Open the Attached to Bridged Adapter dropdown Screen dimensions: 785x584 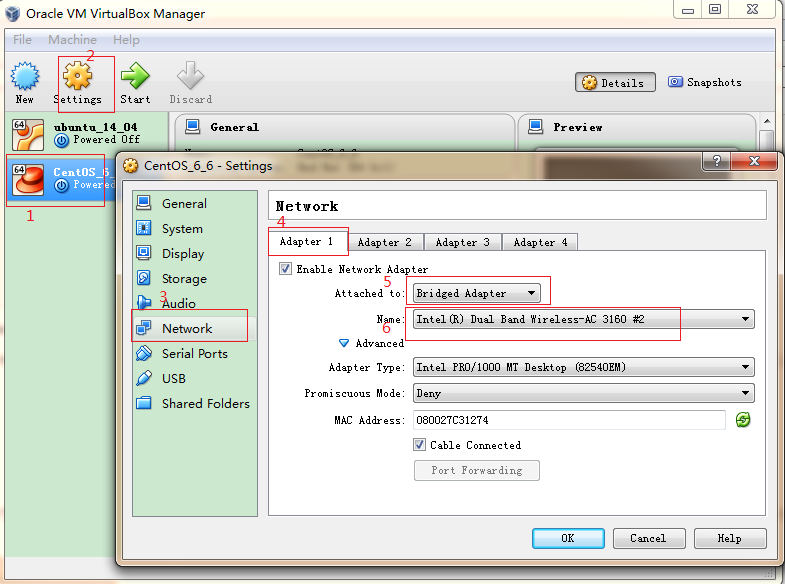click(x=477, y=293)
